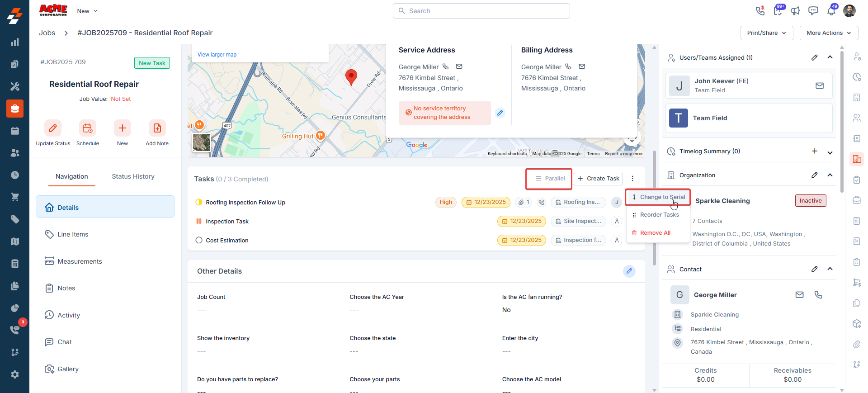Open the jobs briefcase icon in left sidebar
Image resolution: width=868 pixels, height=393 pixels.
(15, 109)
